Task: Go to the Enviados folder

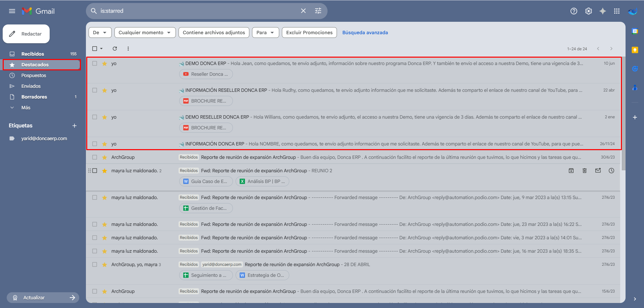Action: [31, 86]
